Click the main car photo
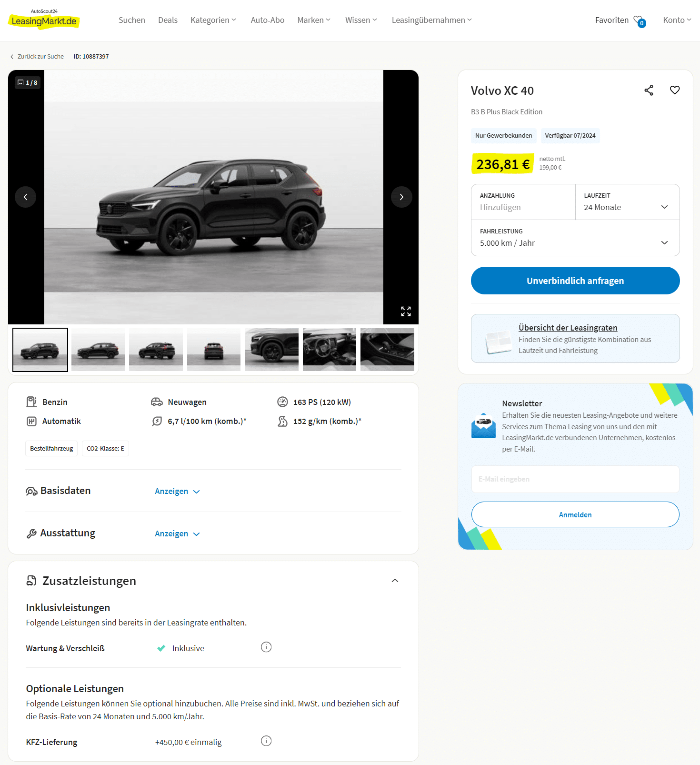 click(x=213, y=197)
